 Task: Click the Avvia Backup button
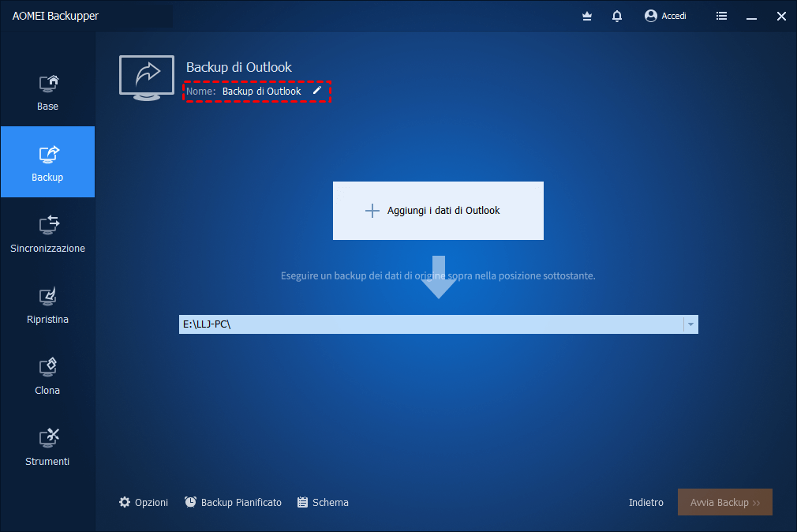pyautogui.click(x=725, y=502)
